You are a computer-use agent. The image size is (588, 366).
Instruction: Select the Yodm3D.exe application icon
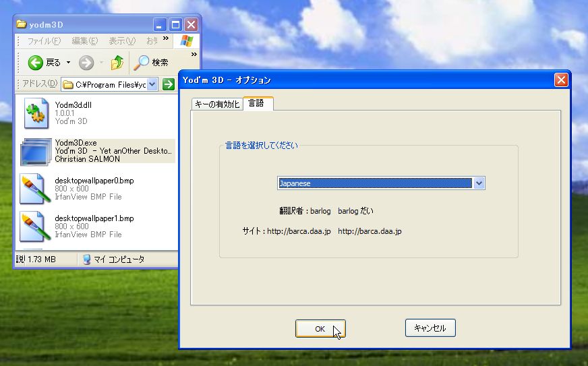click(x=36, y=152)
